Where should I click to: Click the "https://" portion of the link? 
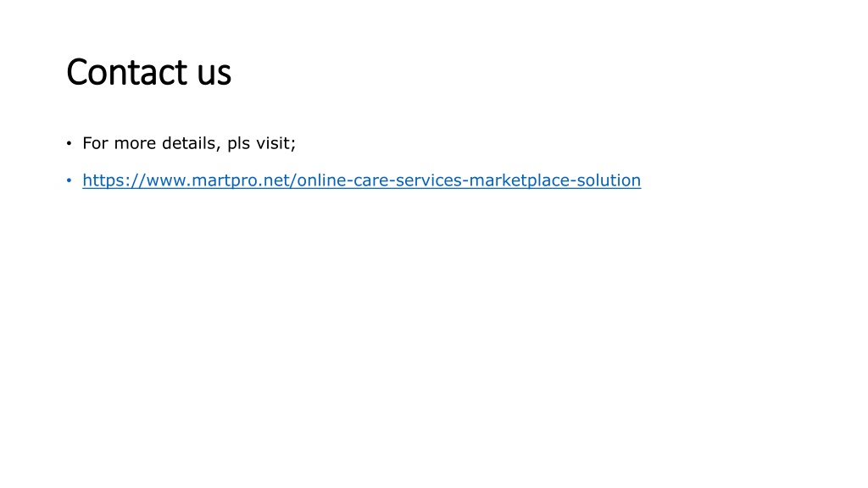(114, 180)
